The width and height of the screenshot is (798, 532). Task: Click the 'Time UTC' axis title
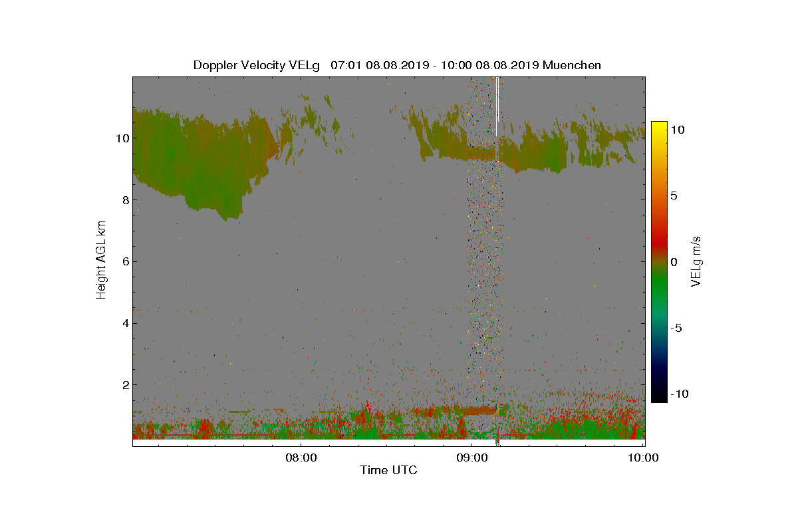(388, 470)
